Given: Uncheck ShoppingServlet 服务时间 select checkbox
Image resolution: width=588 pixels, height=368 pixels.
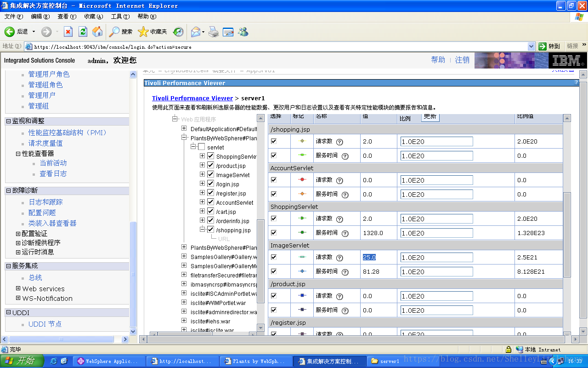Looking at the screenshot, I should pos(274,233).
